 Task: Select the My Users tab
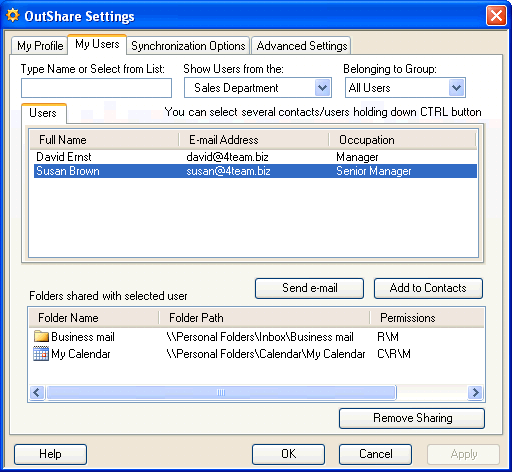click(x=97, y=44)
